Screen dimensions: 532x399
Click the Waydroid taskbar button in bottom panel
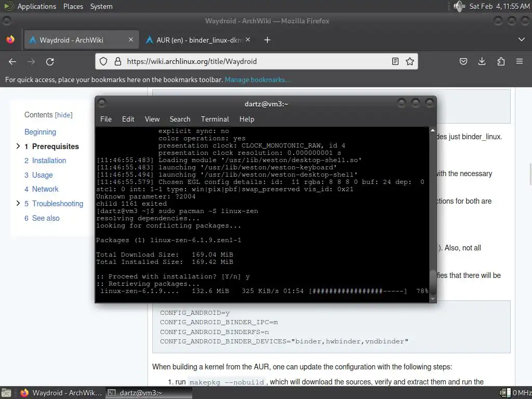(61, 393)
